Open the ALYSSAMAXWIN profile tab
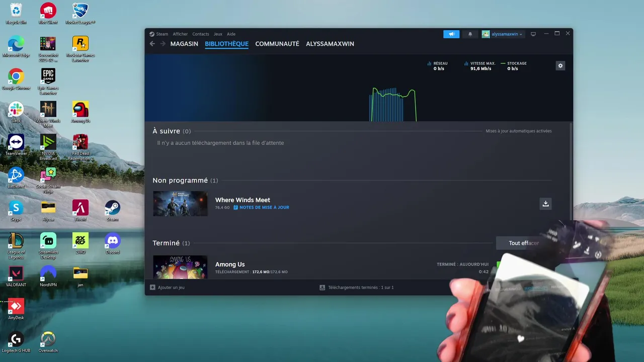 (330, 44)
